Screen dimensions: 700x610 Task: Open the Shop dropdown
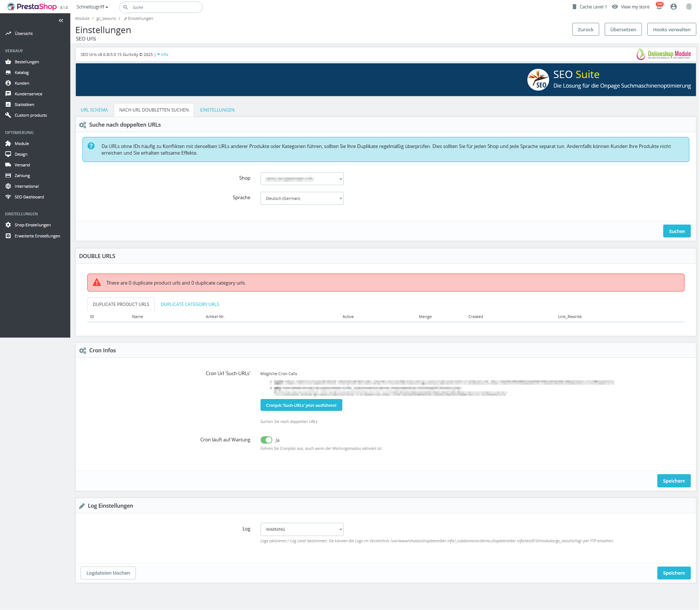click(x=302, y=179)
